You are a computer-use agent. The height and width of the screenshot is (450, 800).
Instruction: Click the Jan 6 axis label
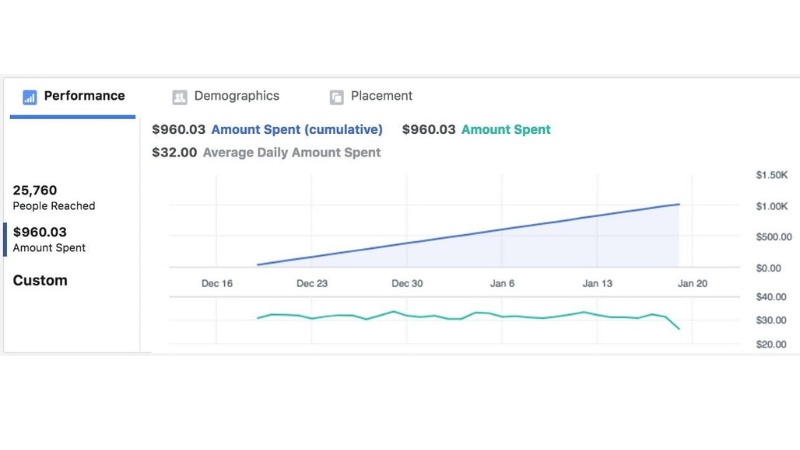[x=502, y=284]
